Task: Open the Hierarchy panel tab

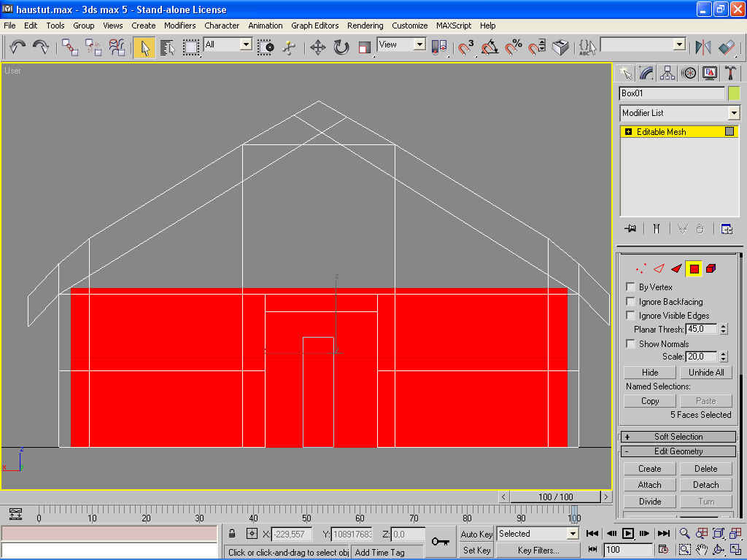Action: (667, 73)
